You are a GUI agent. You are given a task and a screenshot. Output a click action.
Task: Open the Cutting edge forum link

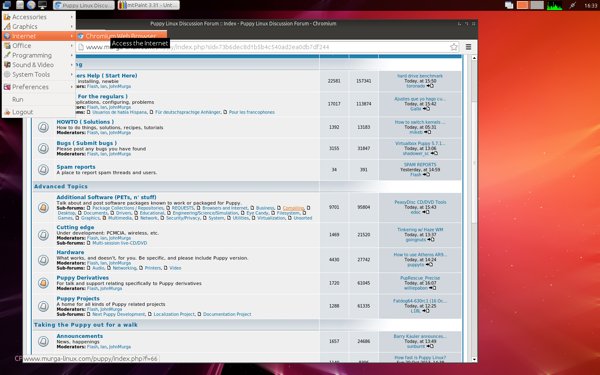pyautogui.click(x=75, y=227)
